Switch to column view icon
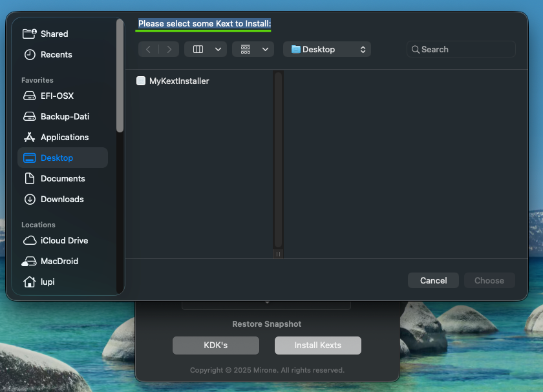 pos(198,49)
